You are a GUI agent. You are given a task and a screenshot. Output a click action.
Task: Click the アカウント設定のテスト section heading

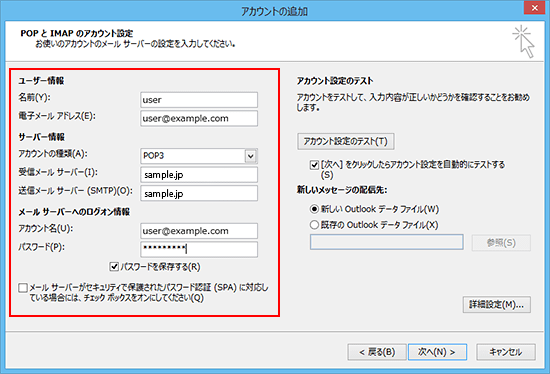(335, 81)
